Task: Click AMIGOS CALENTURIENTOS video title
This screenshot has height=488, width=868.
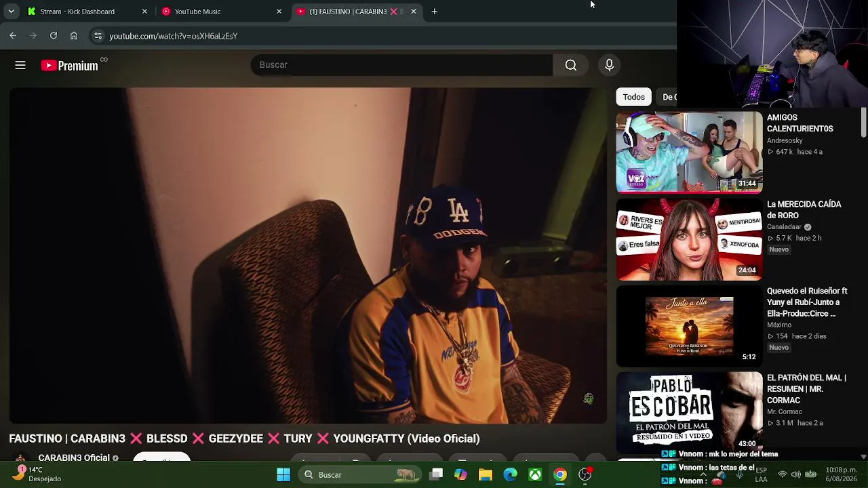Action: (x=800, y=123)
